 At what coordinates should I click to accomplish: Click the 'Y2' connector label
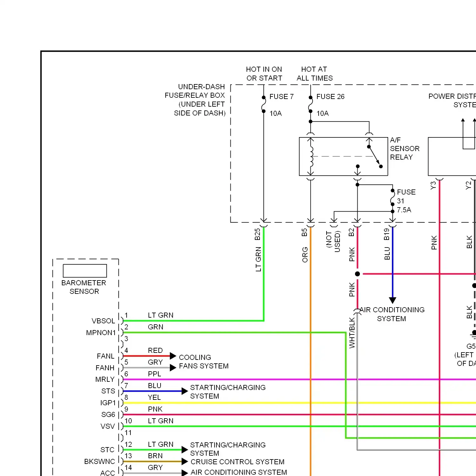pos(468,185)
